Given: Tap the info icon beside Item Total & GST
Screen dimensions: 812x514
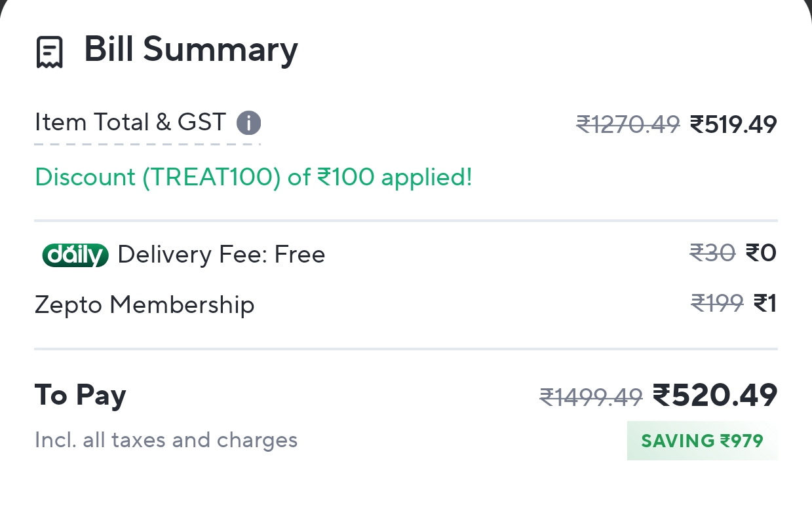Looking at the screenshot, I should coord(249,123).
